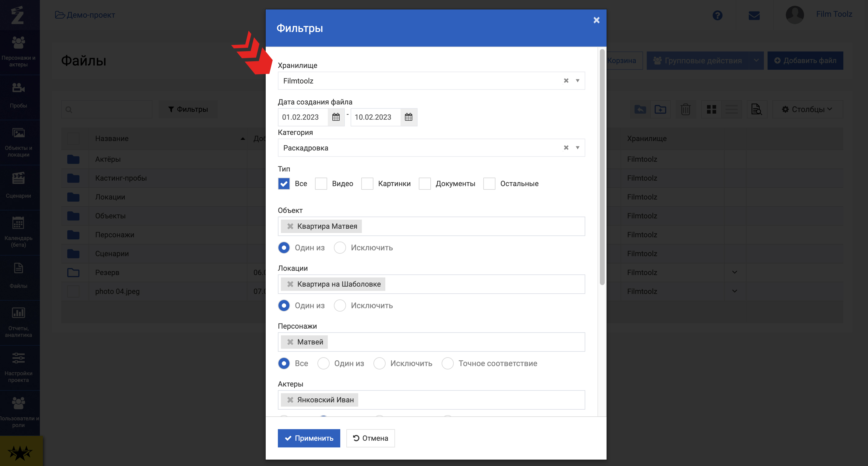Open the Демо-проект project link
This screenshot has height=466, width=868.
[x=85, y=15]
